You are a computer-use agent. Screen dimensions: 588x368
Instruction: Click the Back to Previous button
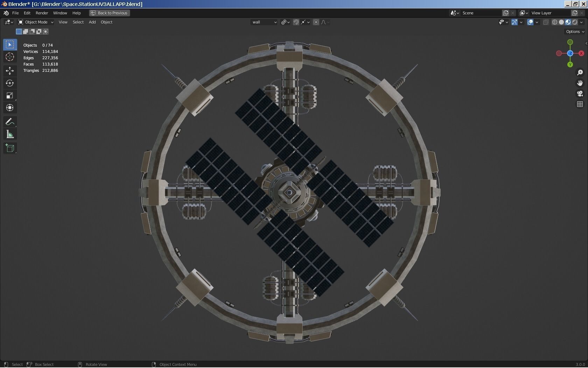point(110,13)
